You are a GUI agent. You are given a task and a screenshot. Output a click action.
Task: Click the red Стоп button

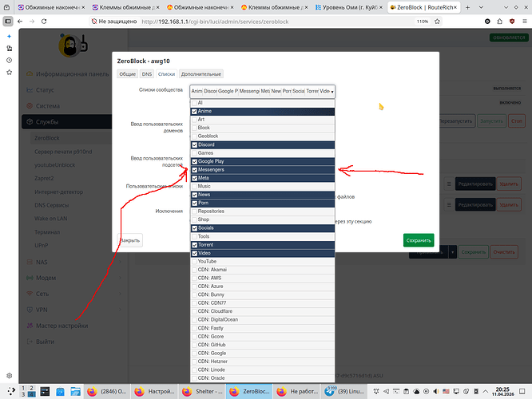point(516,121)
